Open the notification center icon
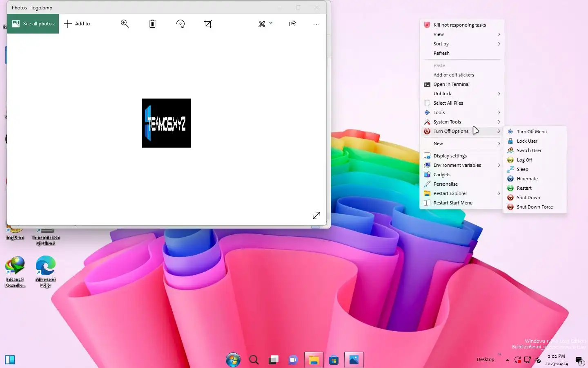The height and width of the screenshot is (368, 588). point(579,360)
